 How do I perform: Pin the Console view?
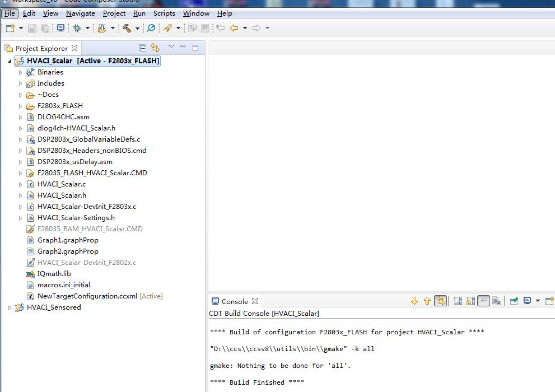click(514, 301)
